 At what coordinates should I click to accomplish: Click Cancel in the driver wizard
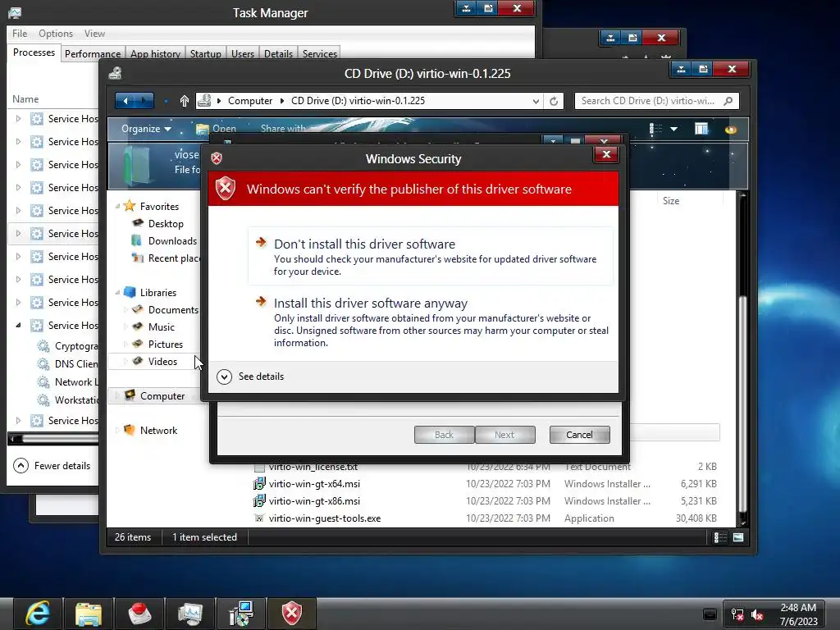pyautogui.click(x=580, y=435)
